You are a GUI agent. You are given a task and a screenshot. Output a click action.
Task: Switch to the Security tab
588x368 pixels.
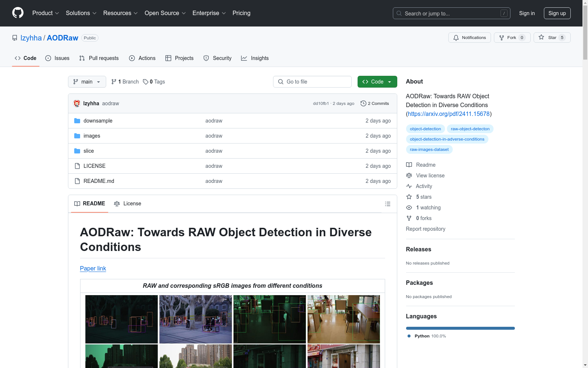tap(218, 58)
